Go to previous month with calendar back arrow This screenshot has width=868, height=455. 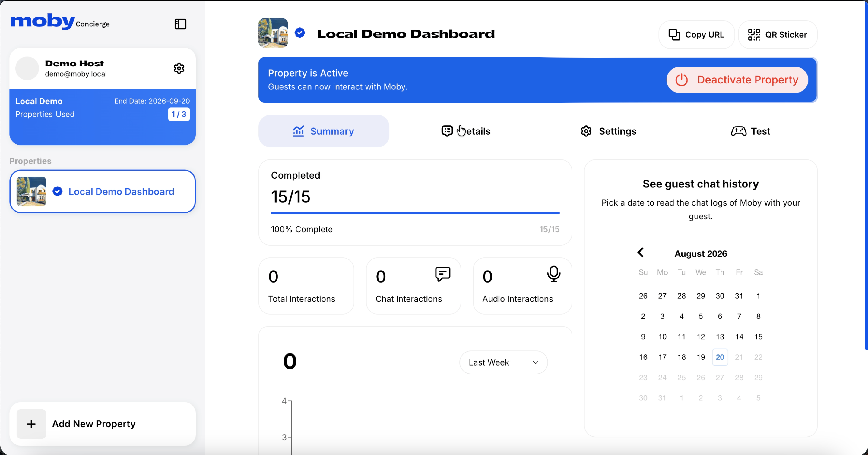pos(641,253)
